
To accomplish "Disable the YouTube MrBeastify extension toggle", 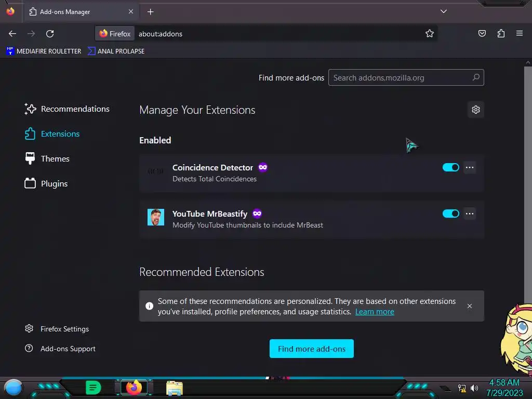I will point(450,214).
